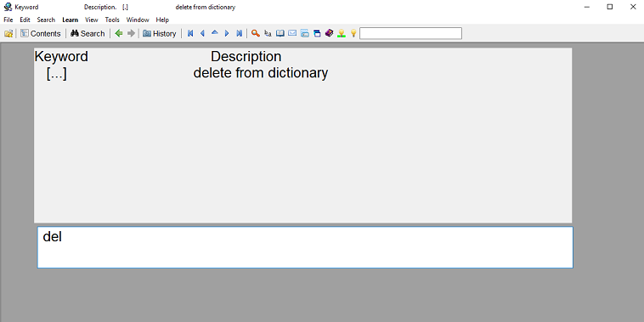Jump to first entry with the blue bar-arrow icon
644x322 pixels.
click(190, 34)
